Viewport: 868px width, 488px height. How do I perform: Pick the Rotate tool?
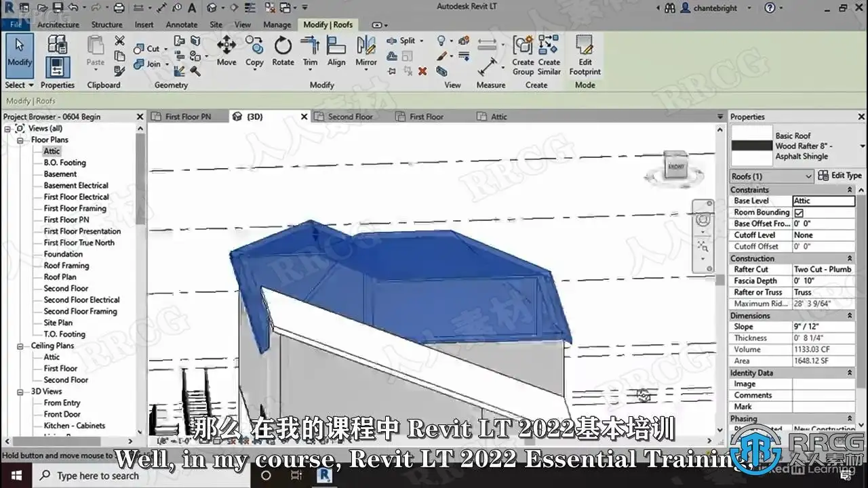(x=283, y=52)
